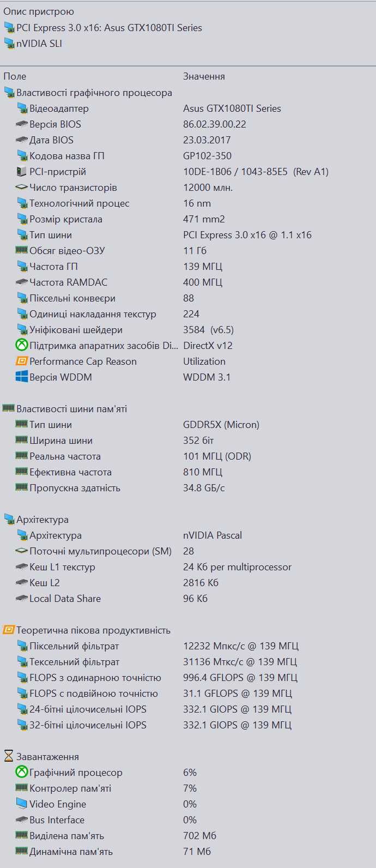Click the WDDM 3.1 value

coord(207,377)
